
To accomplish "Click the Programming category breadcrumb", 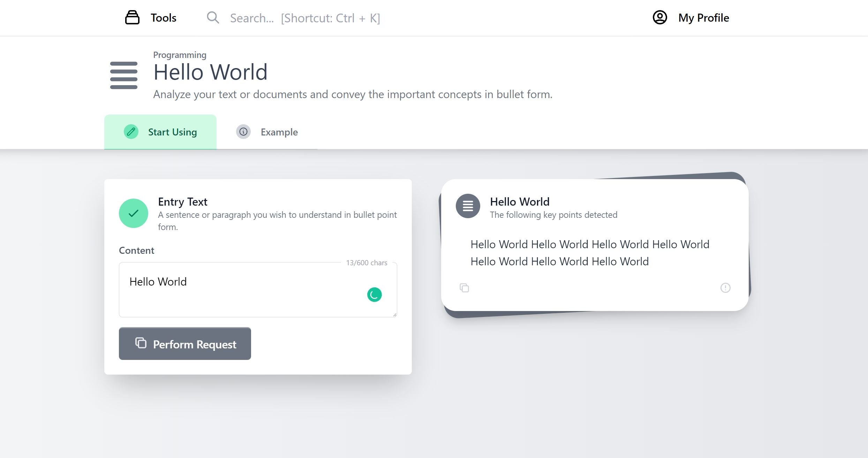I will pos(180,55).
